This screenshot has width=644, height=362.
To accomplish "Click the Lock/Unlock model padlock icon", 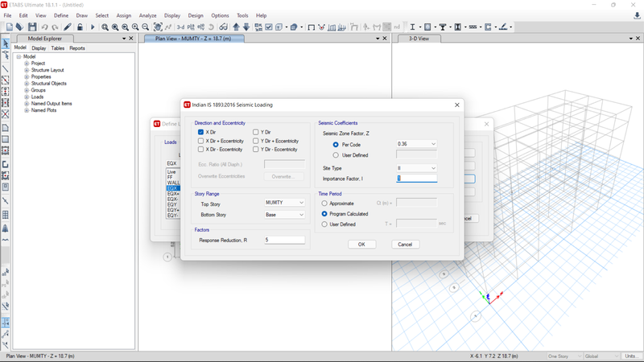I will point(80,27).
